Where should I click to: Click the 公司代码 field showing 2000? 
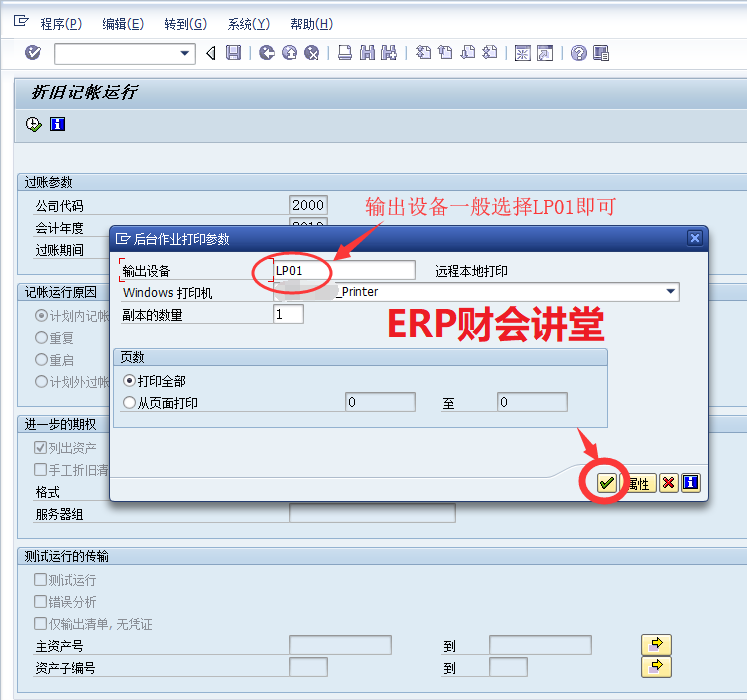(308, 204)
